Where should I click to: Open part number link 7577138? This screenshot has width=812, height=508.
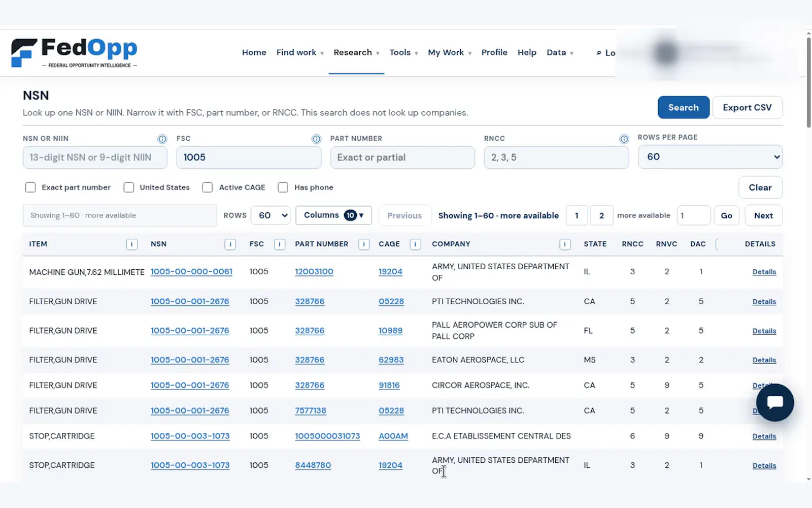coord(311,410)
